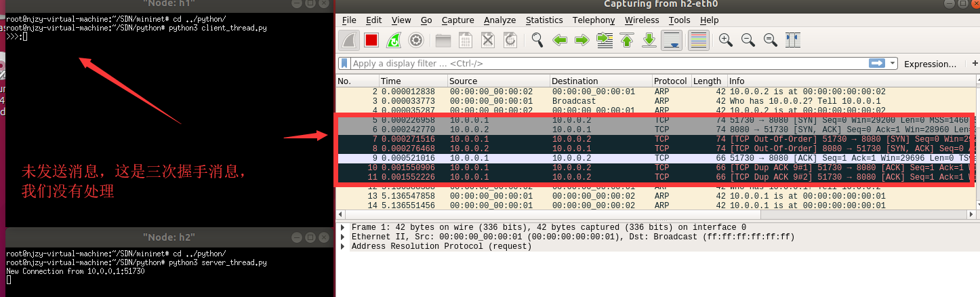Select packet 6 SYN, ACK row
Image resolution: width=980 pixels, height=297 pixels.
656,130
